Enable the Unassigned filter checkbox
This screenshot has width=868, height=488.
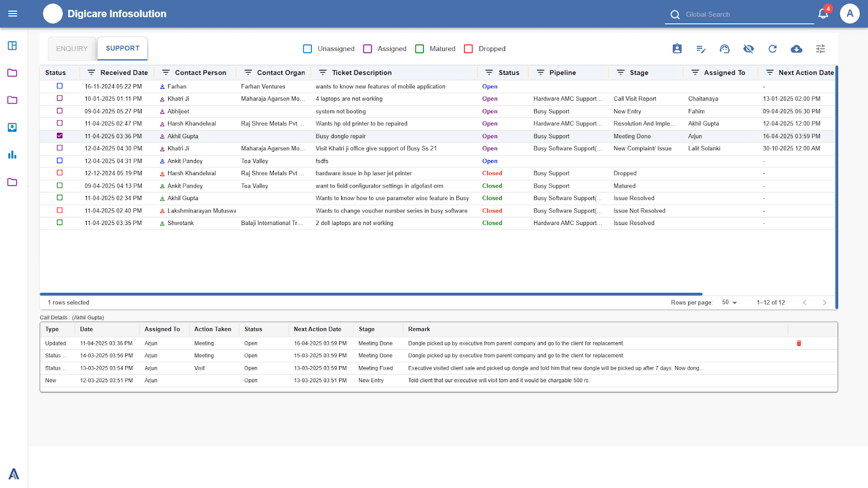tap(308, 49)
